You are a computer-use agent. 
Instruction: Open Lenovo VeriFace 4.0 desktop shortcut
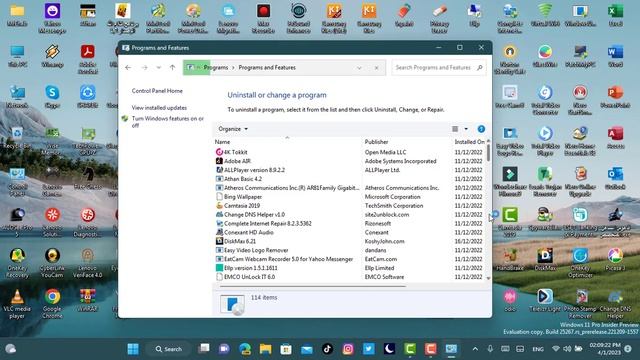[87, 263]
